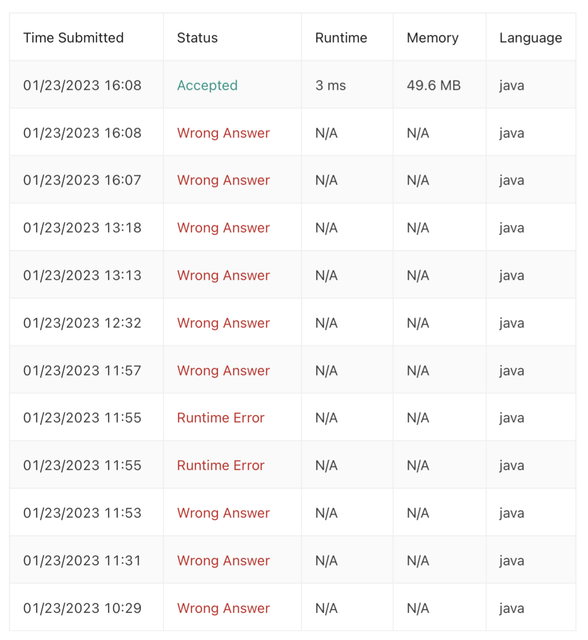Open the Wrong Answer submitted at 11:31

(223, 561)
